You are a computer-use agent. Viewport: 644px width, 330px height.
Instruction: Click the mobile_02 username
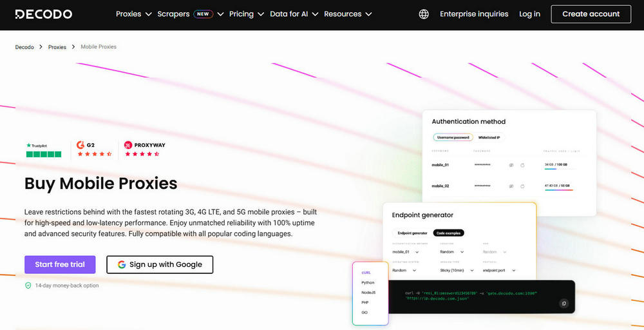coord(440,186)
